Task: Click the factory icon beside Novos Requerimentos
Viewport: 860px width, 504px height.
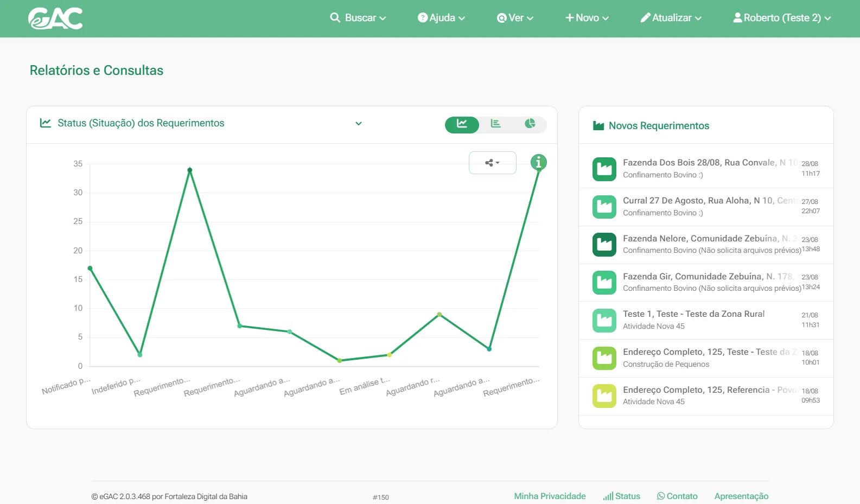Action: pos(598,126)
